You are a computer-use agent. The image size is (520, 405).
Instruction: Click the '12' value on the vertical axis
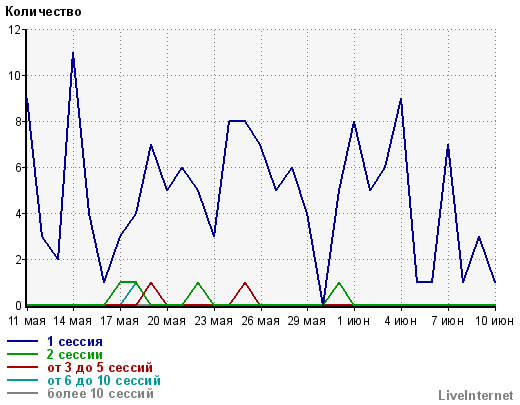(x=14, y=30)
